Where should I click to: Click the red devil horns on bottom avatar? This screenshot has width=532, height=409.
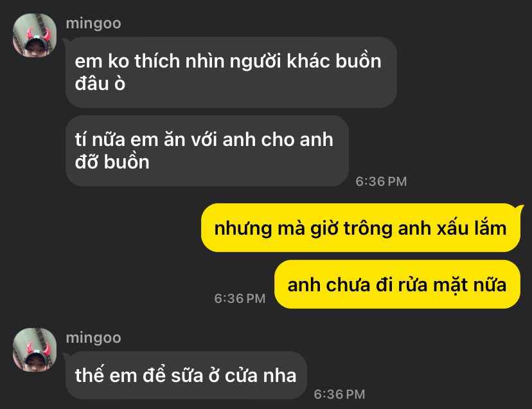tap(38, 348)
